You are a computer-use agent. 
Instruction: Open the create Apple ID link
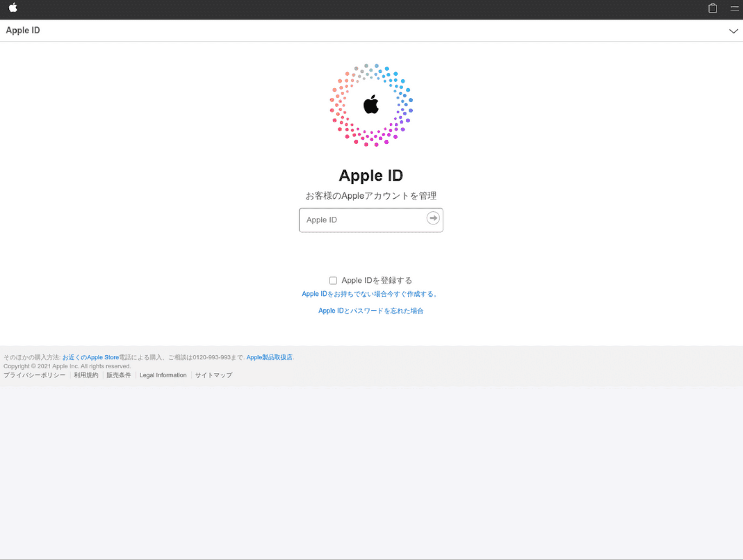[x=370, y=294]
